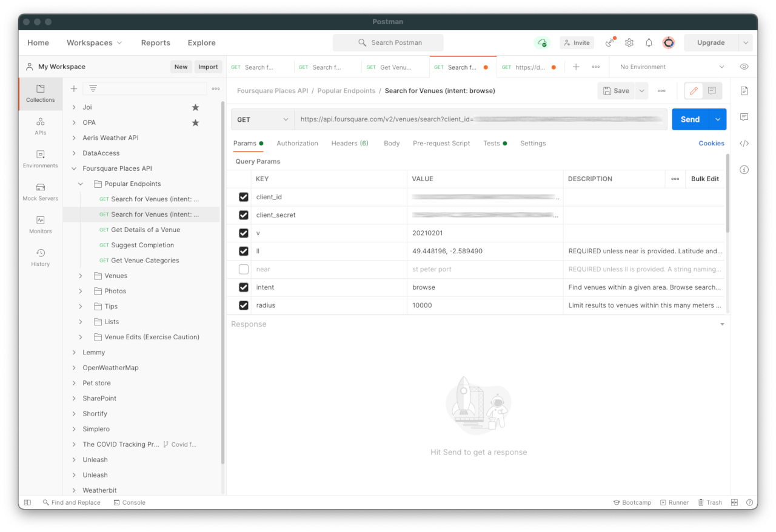The height and width of the screenshot is (532, 776).
Task: Toggle the sidebar using the bottom-left status bar icon
Action: (x=27, y=502)
